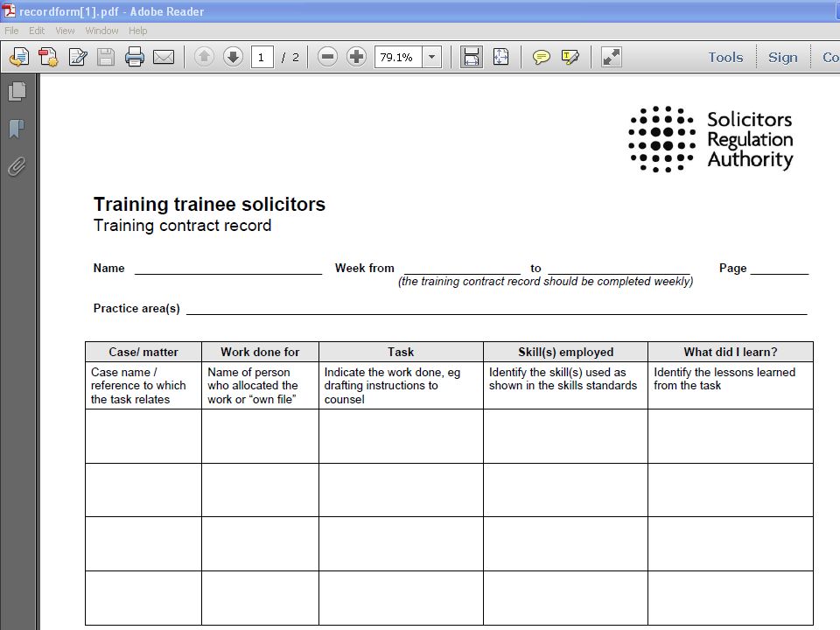
Task: Zoom in with the plus button
Action: pos(356,57)
